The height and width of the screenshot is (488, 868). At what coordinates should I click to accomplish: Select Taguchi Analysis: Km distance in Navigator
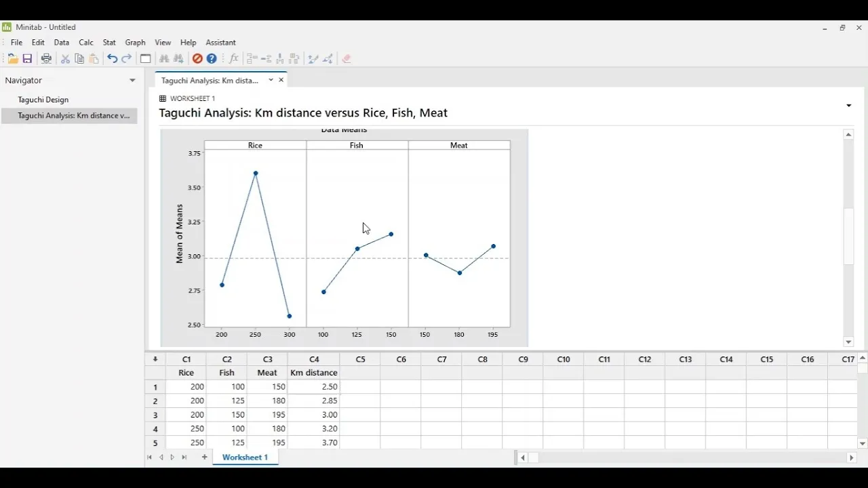(x=69, y=116)
